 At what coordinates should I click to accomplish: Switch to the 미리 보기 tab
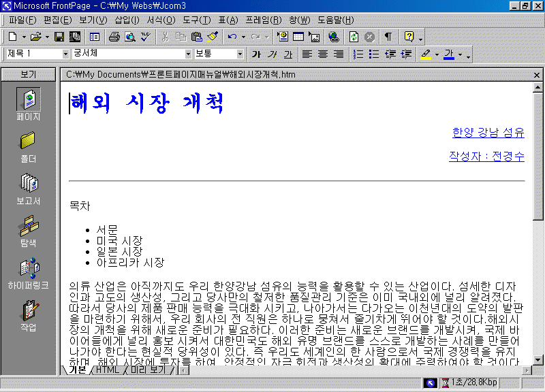tap(148, 370)
